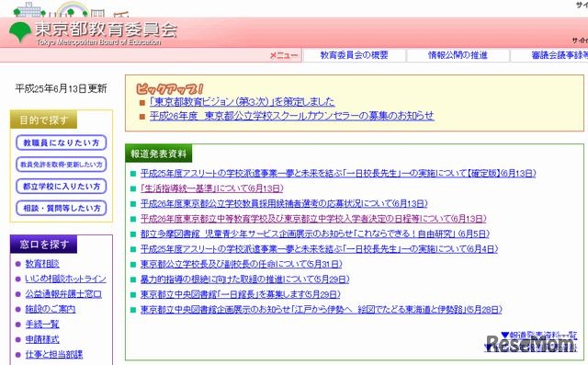The height and width of the screenshot is (365, 588).
Task: Click the 都立学校に入りたい方 button
Action: tap(62, 186)
